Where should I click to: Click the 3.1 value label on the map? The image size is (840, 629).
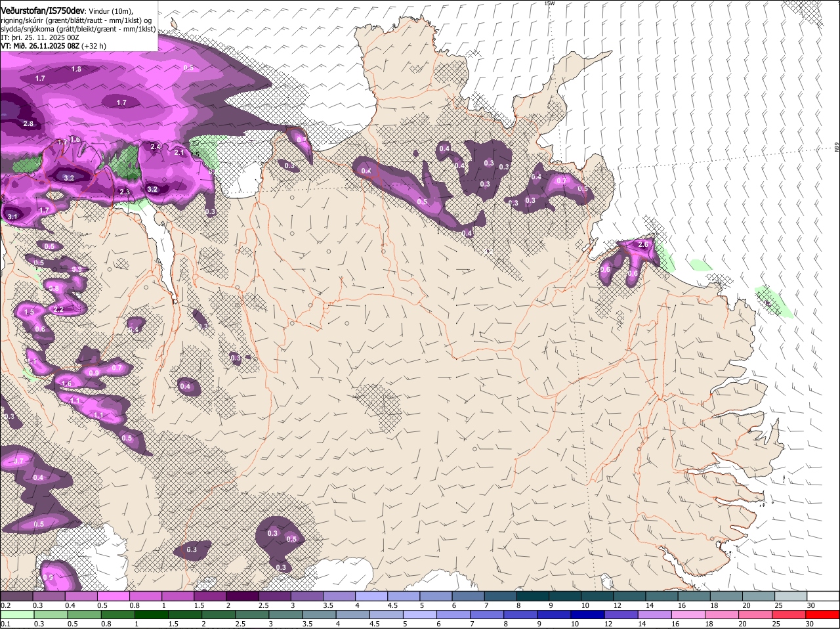click(12, 216)
